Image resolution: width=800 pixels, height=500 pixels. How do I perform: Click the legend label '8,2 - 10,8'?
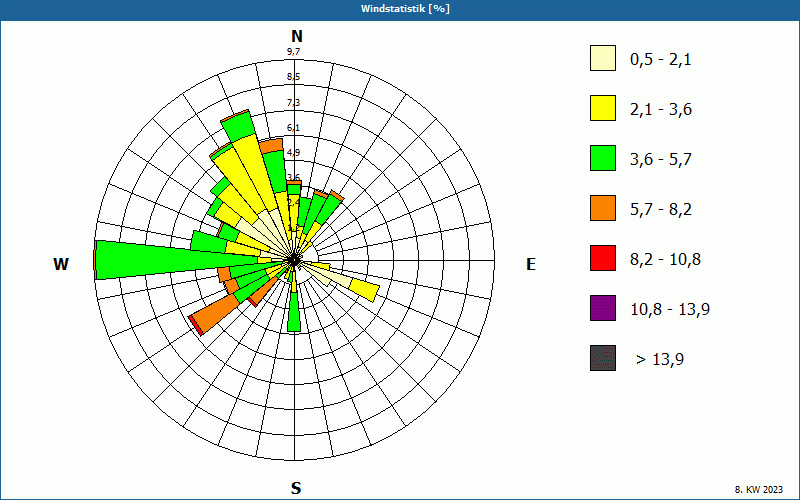tap(665, 260)
